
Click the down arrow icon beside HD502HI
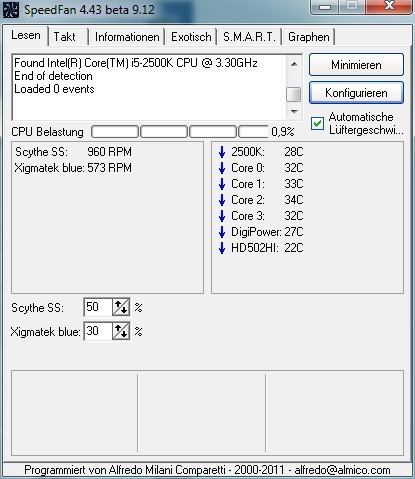[222, 248]
